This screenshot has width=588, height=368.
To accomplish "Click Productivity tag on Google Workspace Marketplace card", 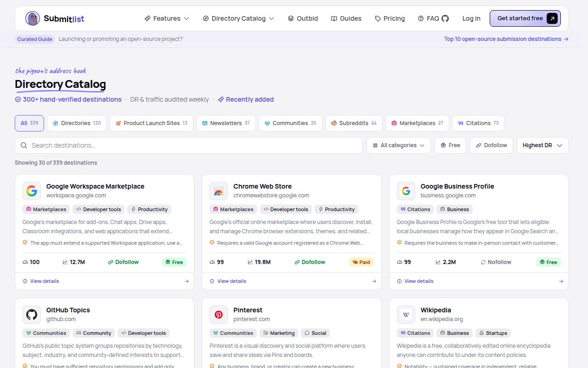I will tap(149, 209).
